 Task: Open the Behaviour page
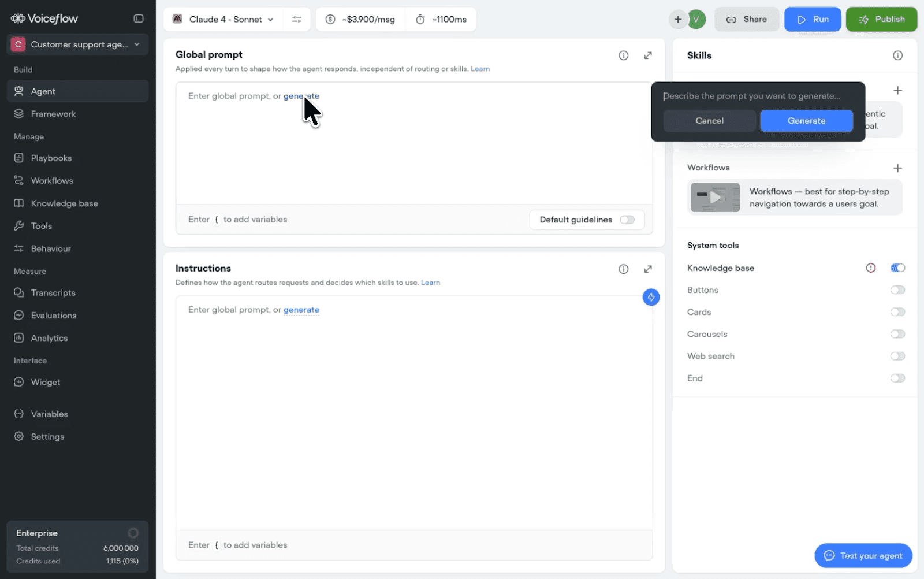[77, 248]
